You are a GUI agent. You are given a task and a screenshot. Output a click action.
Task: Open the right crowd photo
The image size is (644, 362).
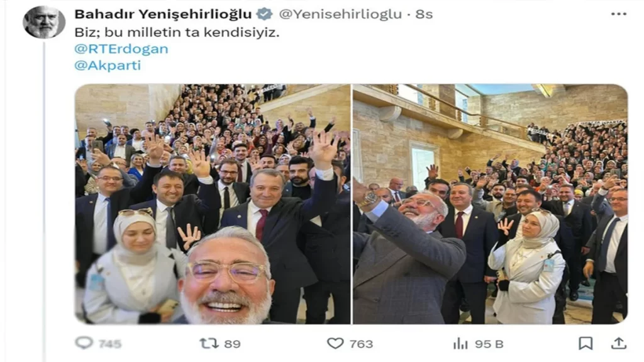[x=491, y=204]
